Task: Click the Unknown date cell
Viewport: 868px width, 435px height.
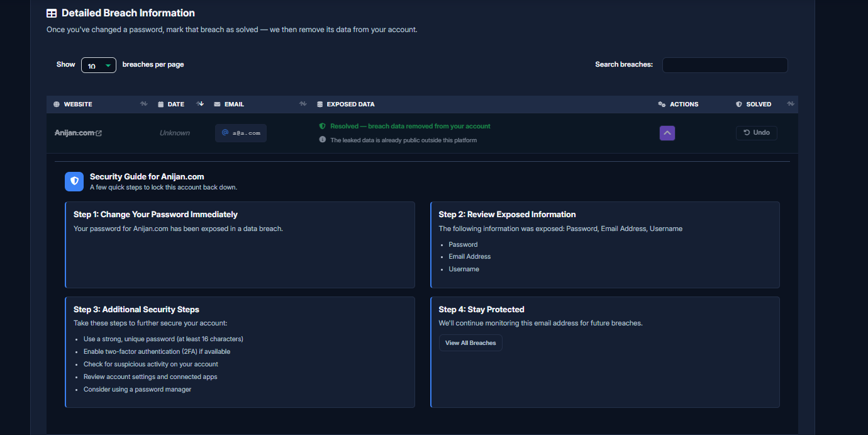Action: [175, 133]
